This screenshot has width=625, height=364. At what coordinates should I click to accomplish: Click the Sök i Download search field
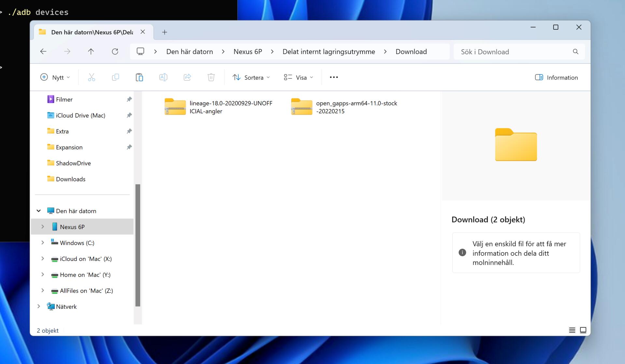click(514, 52)
